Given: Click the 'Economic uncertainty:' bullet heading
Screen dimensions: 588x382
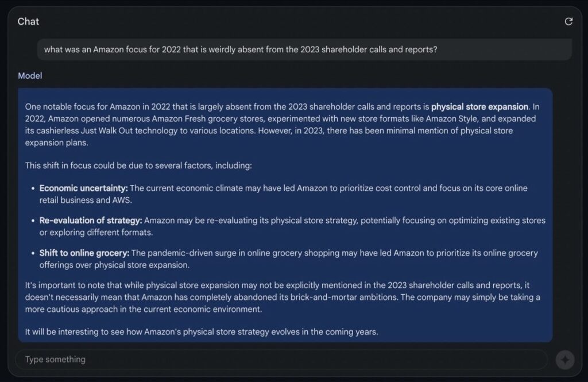Looking at the screenshot, I should point(84,188).
